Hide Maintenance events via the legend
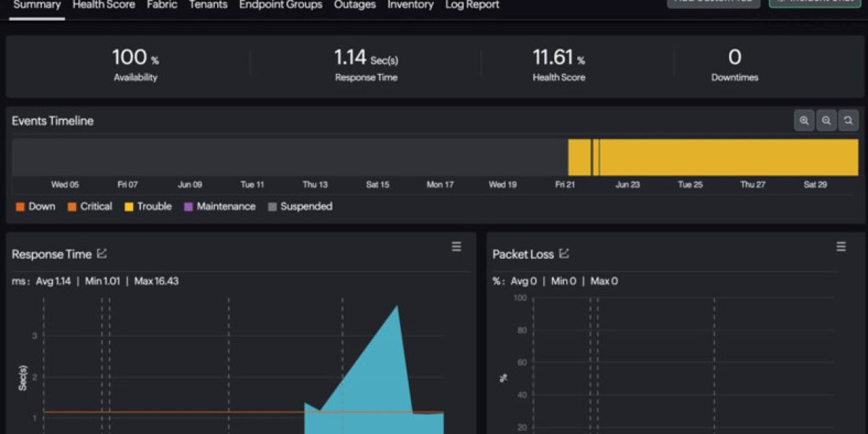 (219, 207)
